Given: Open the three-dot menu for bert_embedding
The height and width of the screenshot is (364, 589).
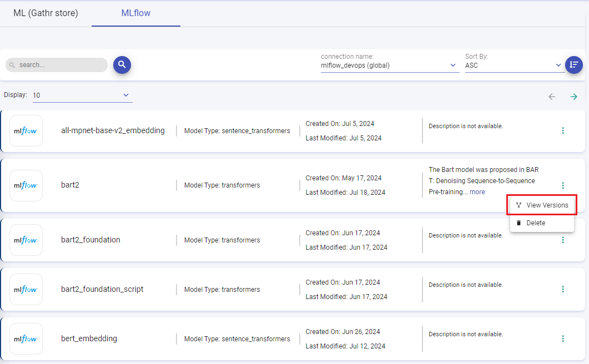Looking at the screenshot, I should [x=563, y=339].
